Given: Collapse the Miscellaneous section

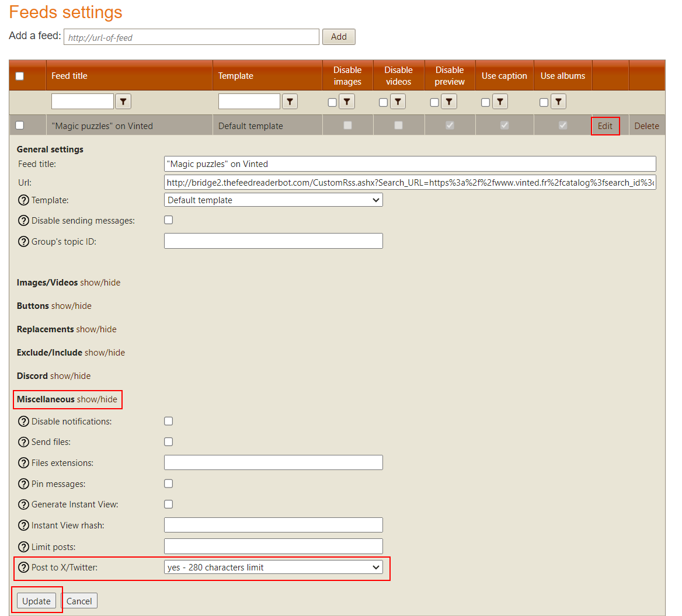Looking at the screenshot, I should tap(97, 399).
